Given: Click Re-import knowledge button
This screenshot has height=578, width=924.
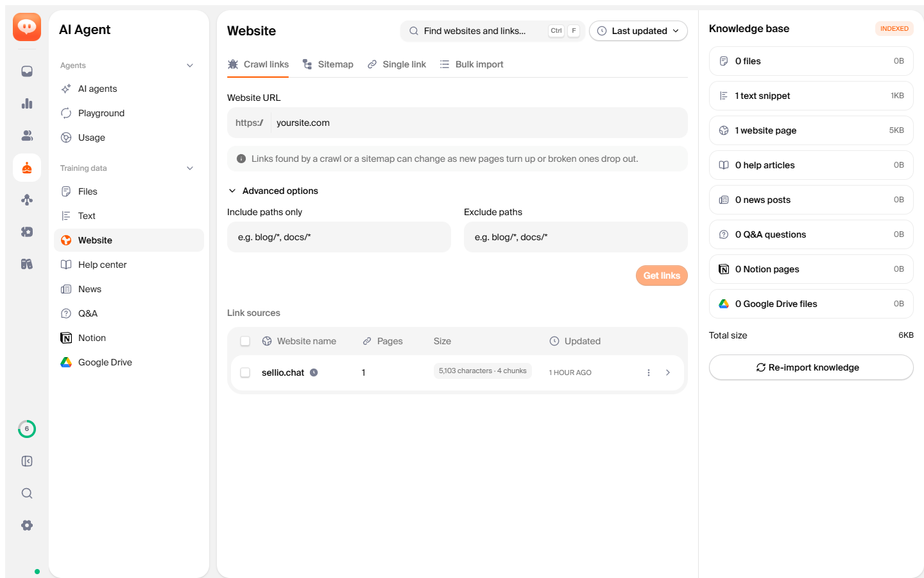Looking at the screenshot, I should (811, 367).
